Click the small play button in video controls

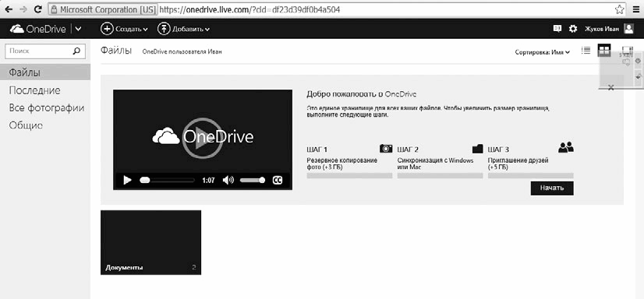coord(127,180)
